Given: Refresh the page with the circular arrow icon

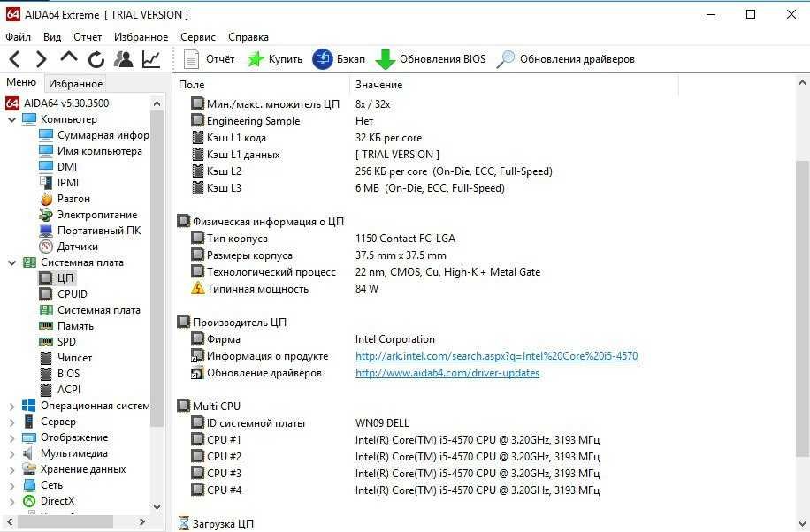Looking at the screenshot, I should [96, 59].
